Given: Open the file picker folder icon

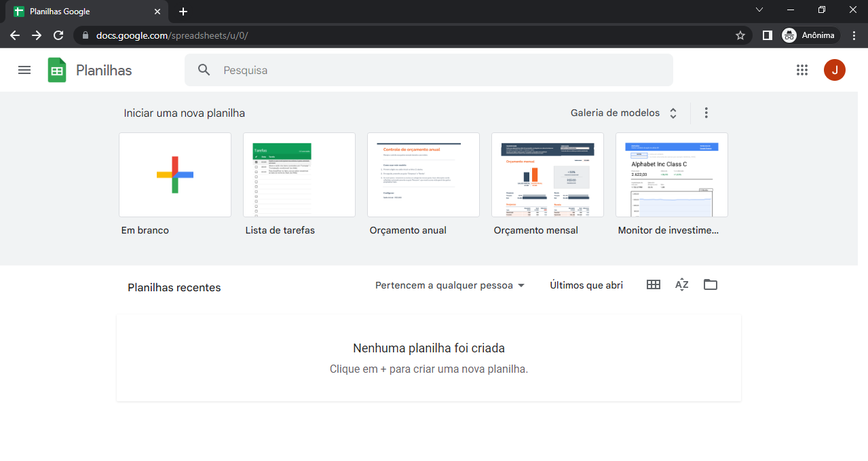Looking at the screenshot, I should 710,285.
